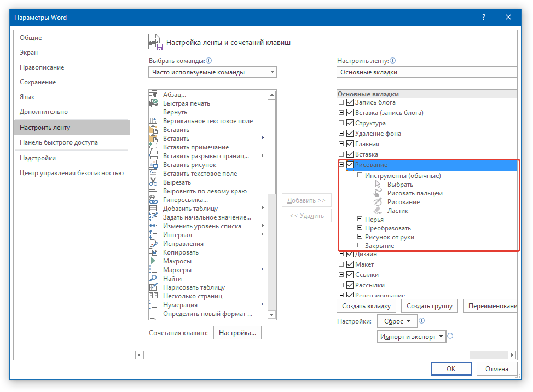This screenshot has height=392, width=533.
Task: Switch to the Правописание section
Action: (42, 67)
